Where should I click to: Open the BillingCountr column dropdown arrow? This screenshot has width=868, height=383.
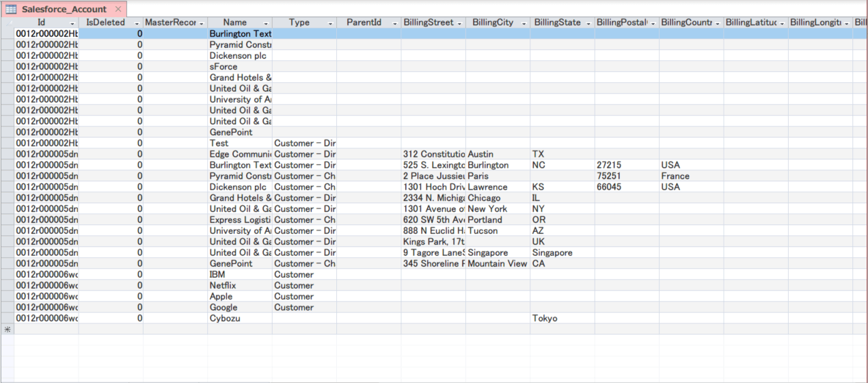(x=718, y=23)
